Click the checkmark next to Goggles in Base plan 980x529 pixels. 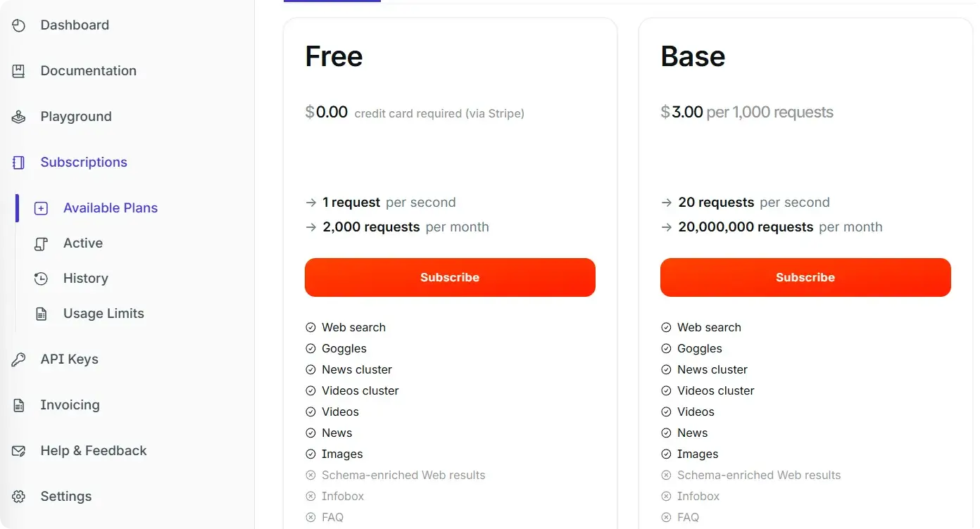click(x=666, y=348)
